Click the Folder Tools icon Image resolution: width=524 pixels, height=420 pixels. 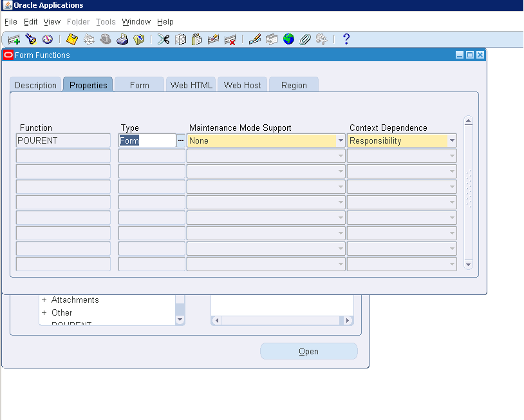pos(321,39)
